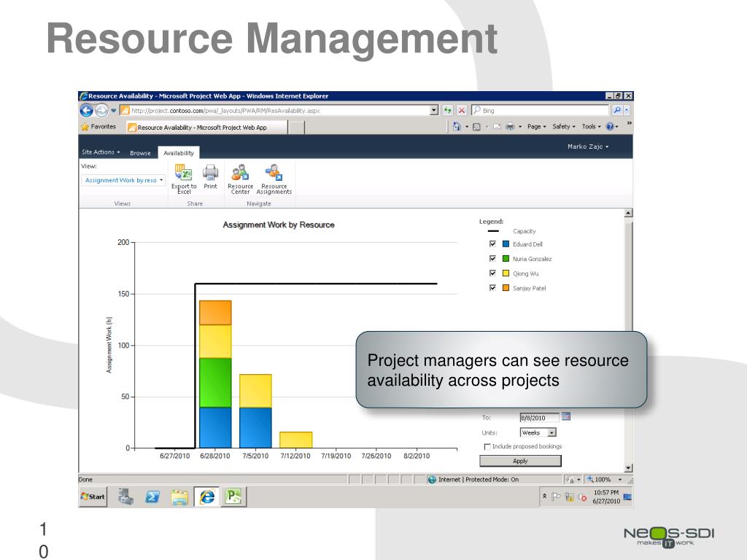Open Windows Explorer folder on taskbar
The height and width of the screenshot is (560, 747).
tap(179, 497)
